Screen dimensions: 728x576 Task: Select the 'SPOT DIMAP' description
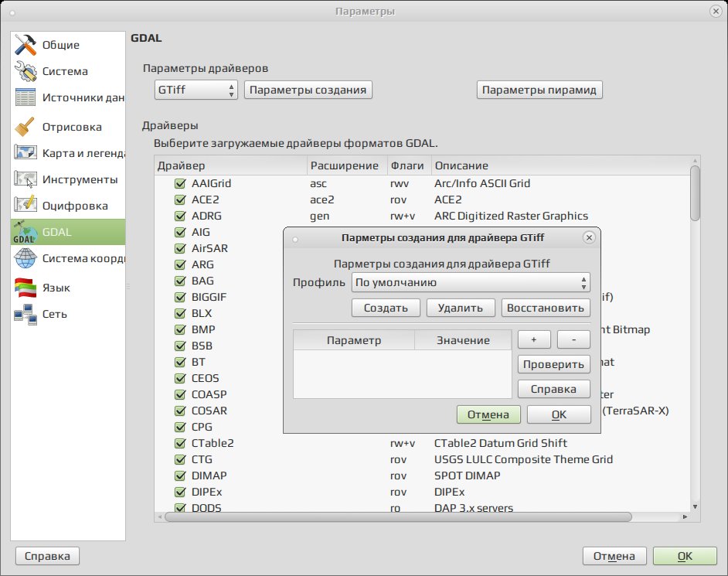[467, 475]
